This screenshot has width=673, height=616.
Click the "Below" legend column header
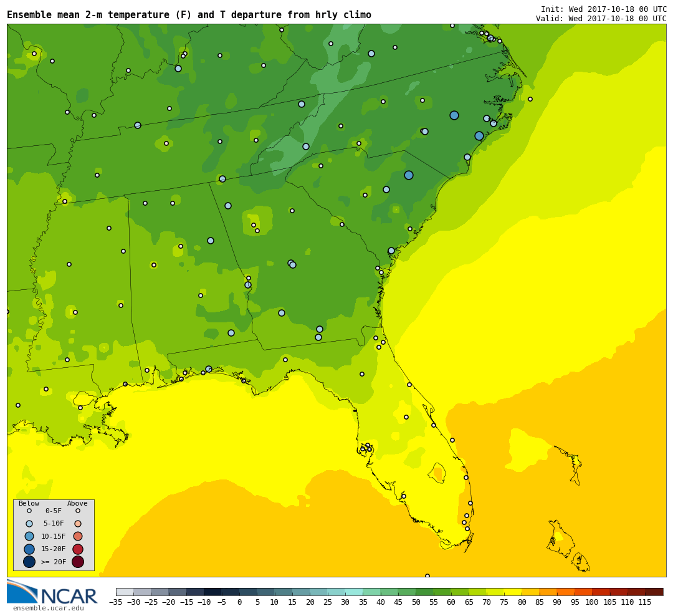(x=29, y=503)
